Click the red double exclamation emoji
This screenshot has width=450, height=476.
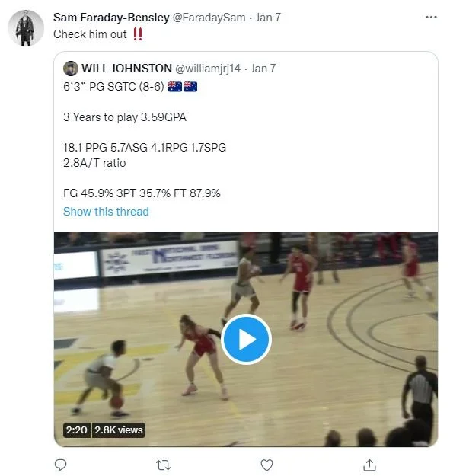coord(138,34)
